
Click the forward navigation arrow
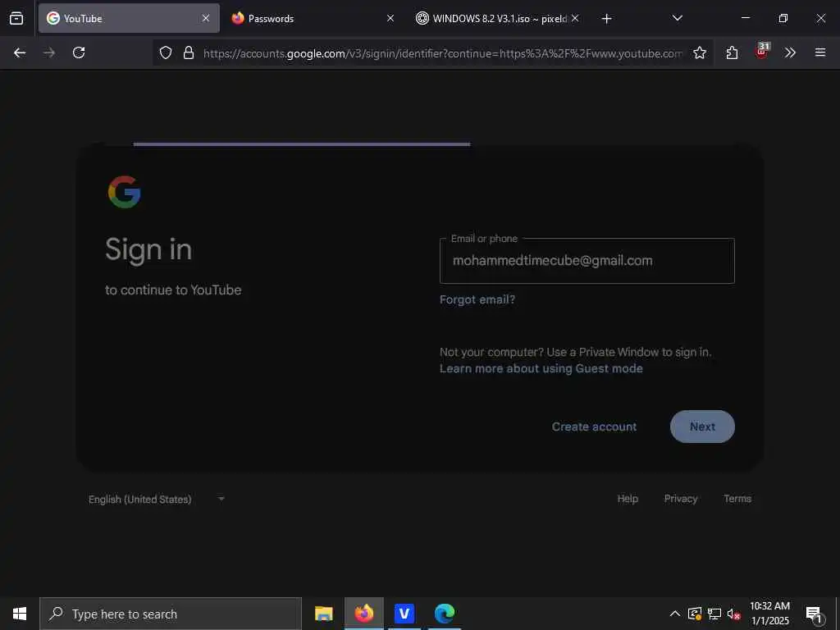[49, 52]
